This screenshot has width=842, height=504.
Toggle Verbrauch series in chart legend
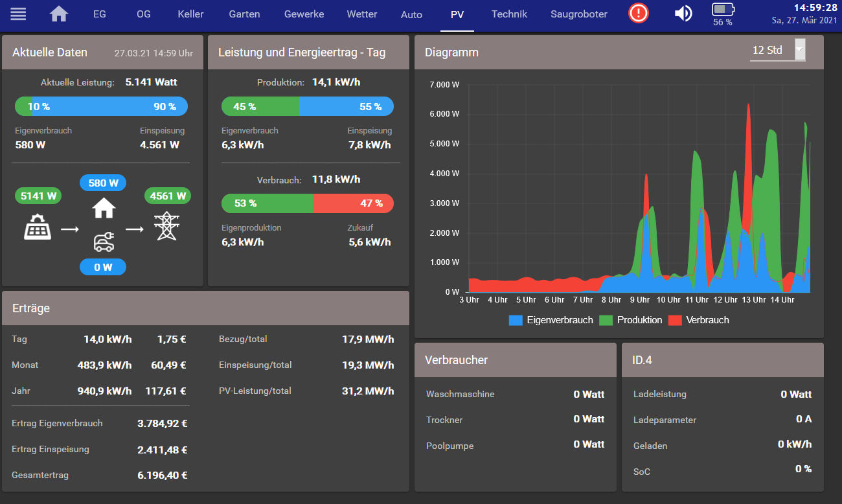(699, 320)
